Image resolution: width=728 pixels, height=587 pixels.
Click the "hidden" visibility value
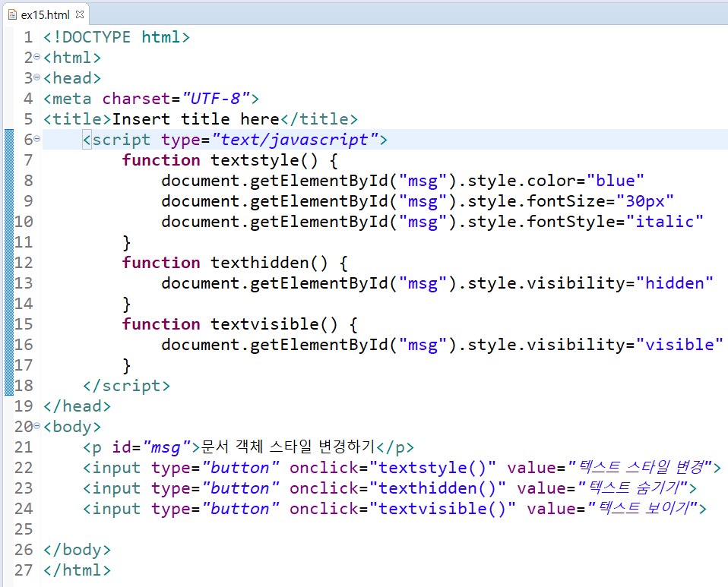674,283
